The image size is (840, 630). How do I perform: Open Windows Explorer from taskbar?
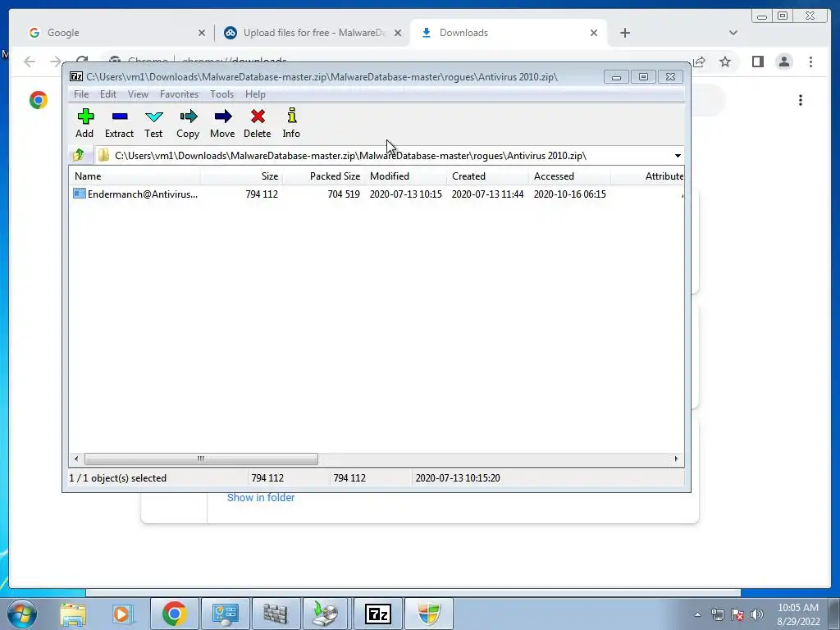(x=73, y=614)
